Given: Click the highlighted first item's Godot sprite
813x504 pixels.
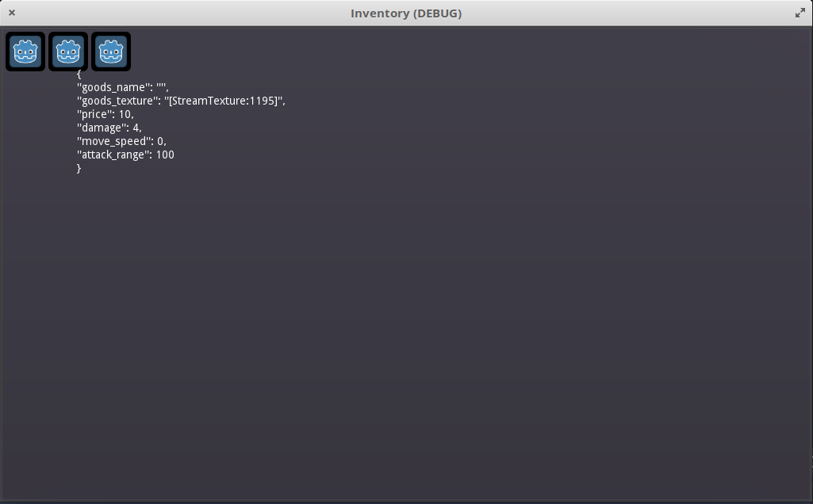Looking at the screenshot, I should click(25, 51).
